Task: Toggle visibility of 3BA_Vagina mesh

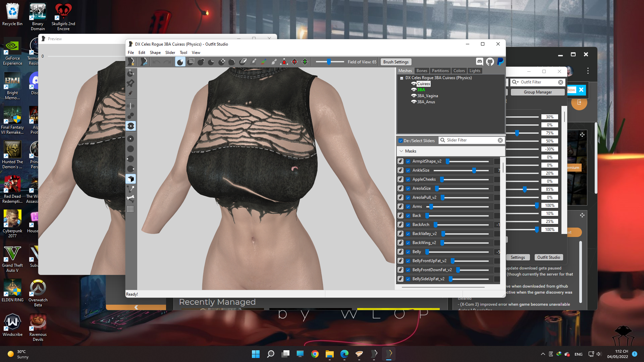Action: [414, 96]
